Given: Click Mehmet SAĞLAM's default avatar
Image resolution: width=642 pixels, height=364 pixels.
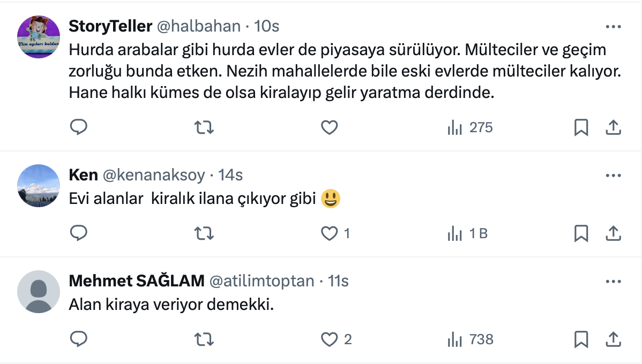Looking at the screenshot, I should tap(39, 292).
